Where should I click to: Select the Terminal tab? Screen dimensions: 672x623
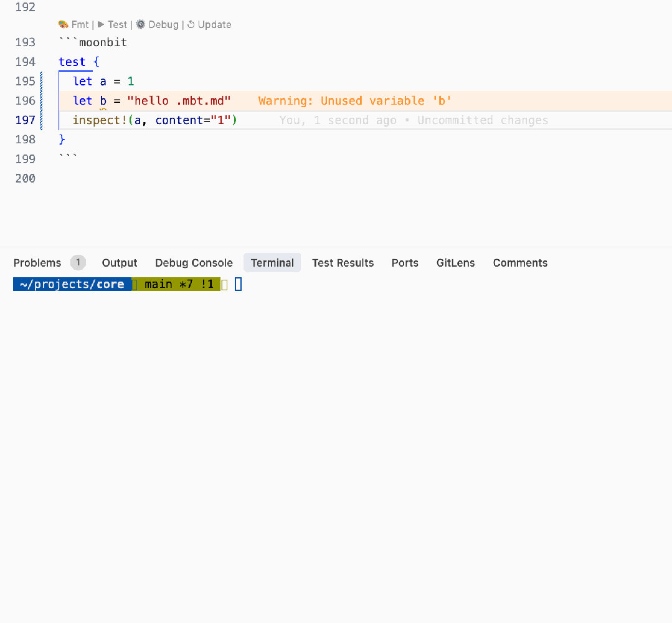pos(272,263)
